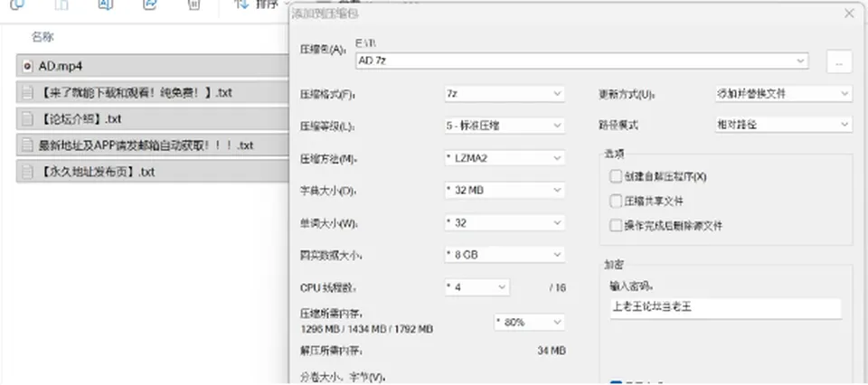Click the Explorer toolbar paste icon
The image size is (868, 385).
point(61,5)
